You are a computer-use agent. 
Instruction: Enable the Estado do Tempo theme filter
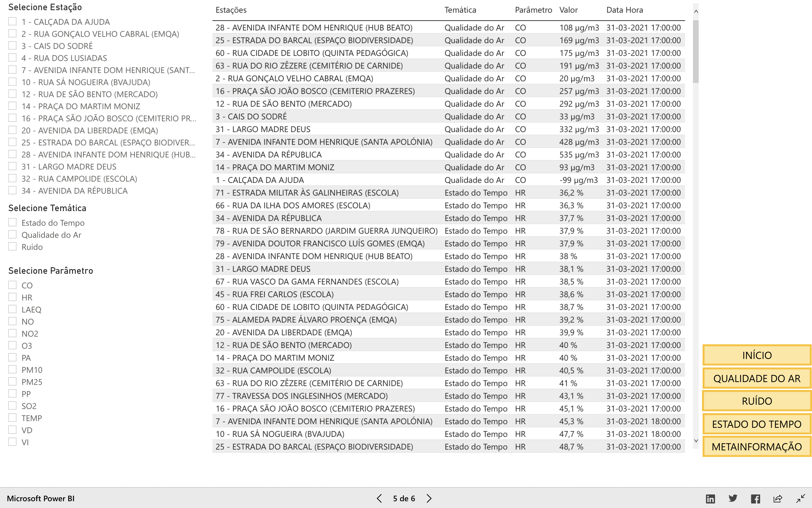tap(12, 222)
